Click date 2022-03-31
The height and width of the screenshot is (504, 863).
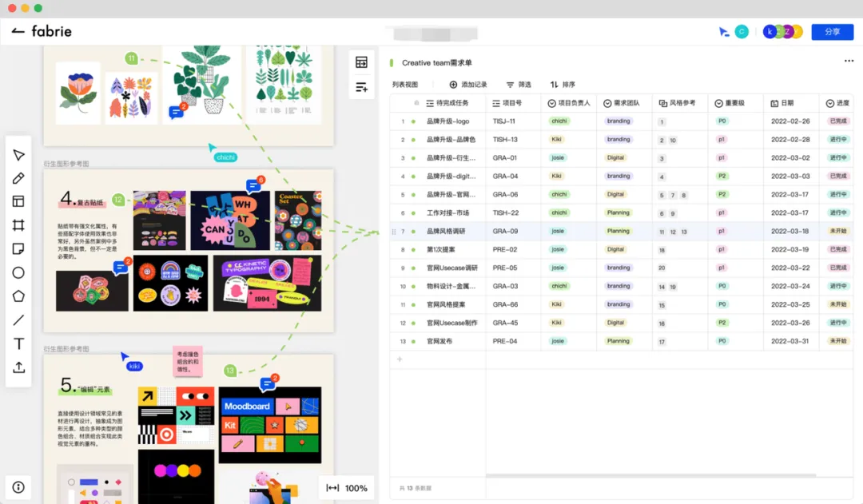pyautogui.click(x=790, y=341)
